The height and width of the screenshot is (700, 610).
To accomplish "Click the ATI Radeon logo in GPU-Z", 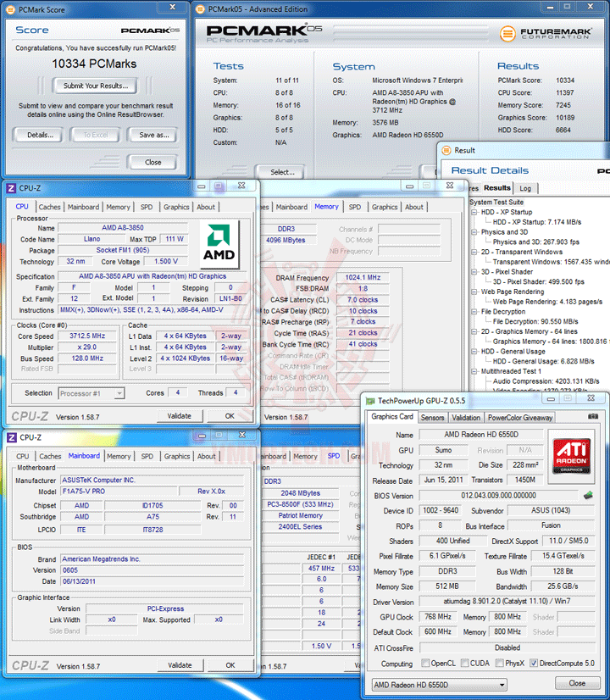I will pos(571,456).
